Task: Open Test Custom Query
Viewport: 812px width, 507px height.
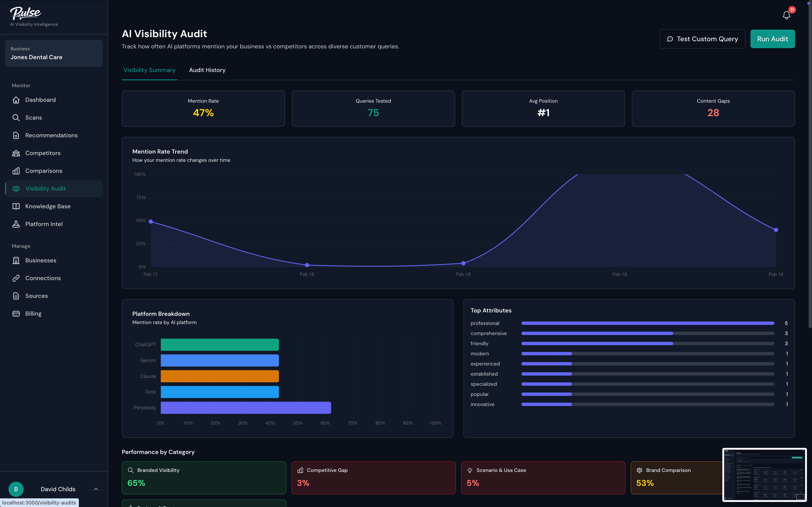Action: (702, 39)
